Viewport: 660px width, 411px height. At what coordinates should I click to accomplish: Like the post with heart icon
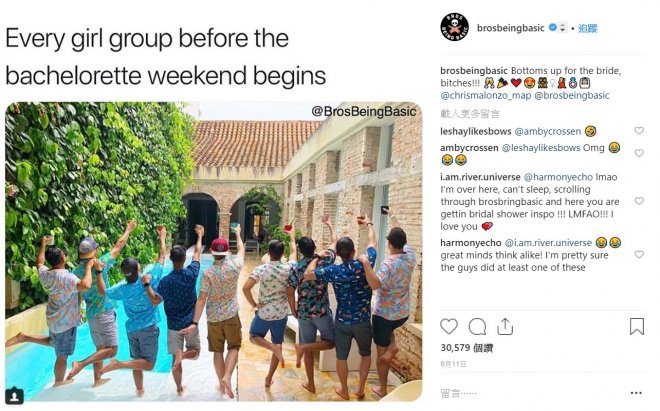click(449, 326)
